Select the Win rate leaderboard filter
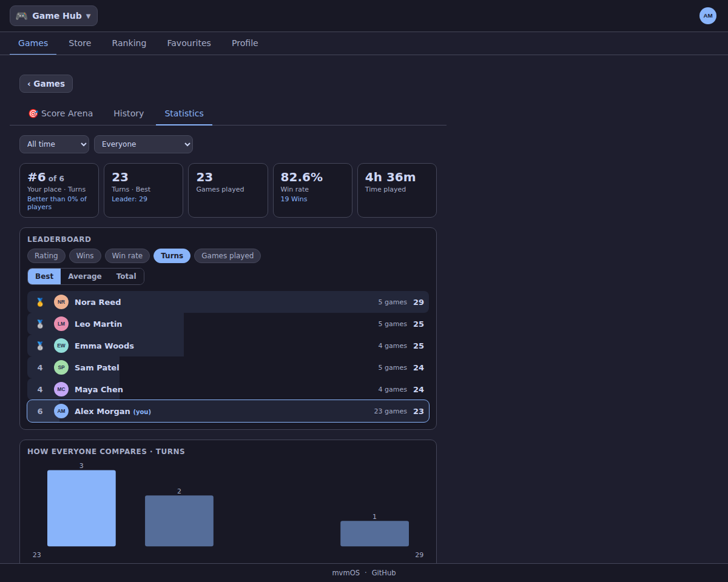Image resolution: width=728 pixels, height=582 pixels. [x=127, y=256]
